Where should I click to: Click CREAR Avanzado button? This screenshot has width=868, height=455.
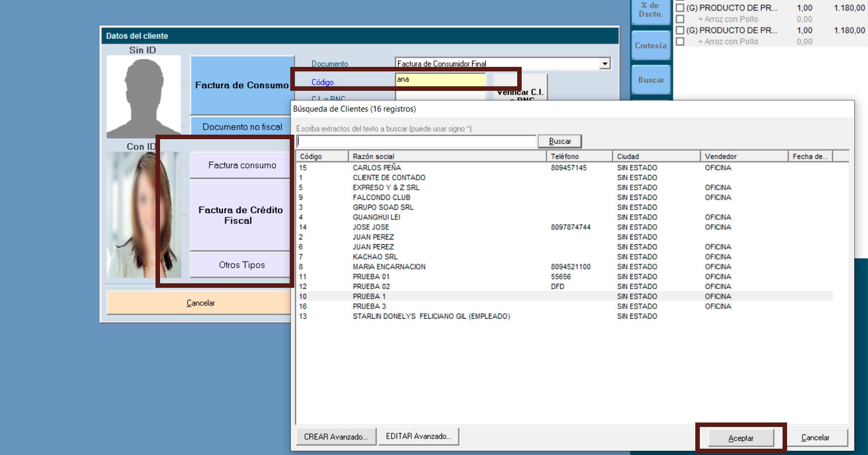coord(336,436)
